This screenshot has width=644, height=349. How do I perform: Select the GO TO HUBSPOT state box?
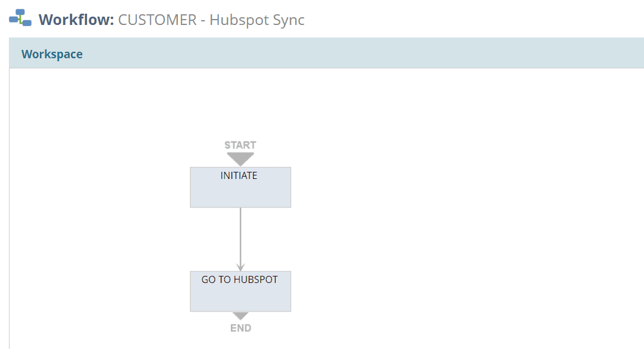(x=240, y=291)
